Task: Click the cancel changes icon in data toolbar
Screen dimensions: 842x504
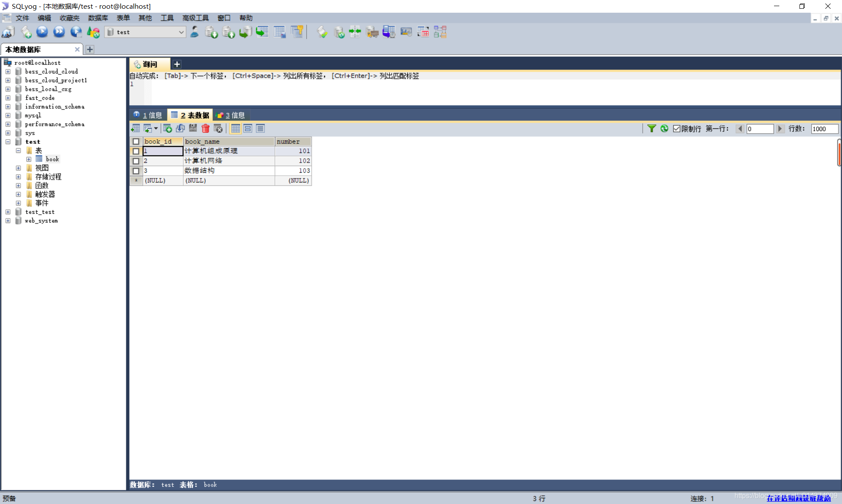Action: point(218,128)
